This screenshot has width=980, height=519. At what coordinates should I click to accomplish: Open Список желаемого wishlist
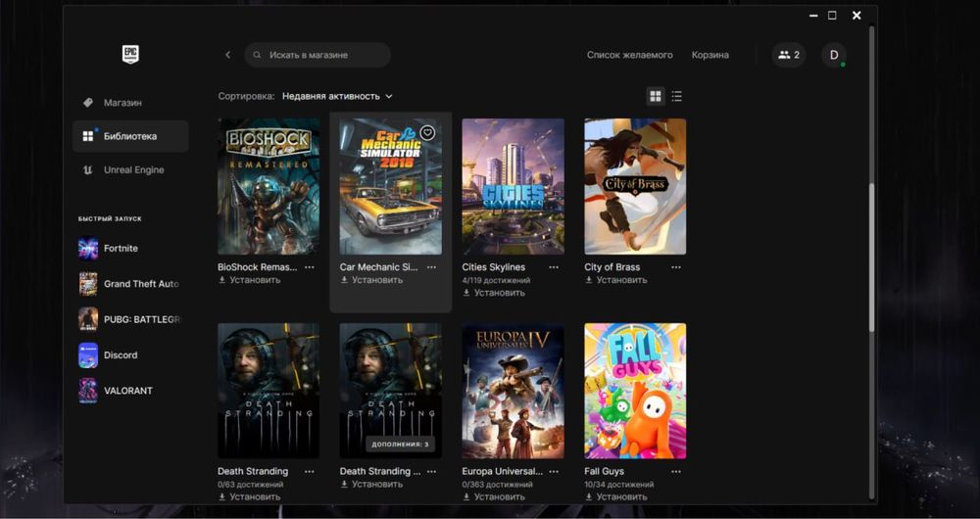click(629, 55)
